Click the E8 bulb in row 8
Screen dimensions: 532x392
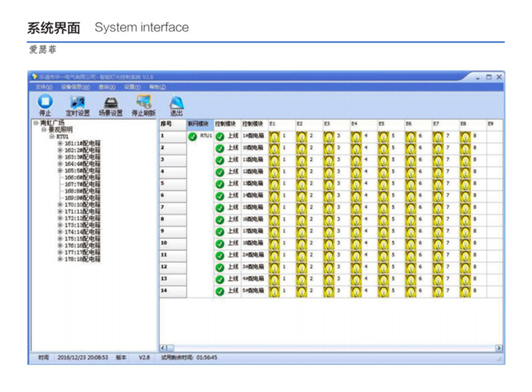465,220
